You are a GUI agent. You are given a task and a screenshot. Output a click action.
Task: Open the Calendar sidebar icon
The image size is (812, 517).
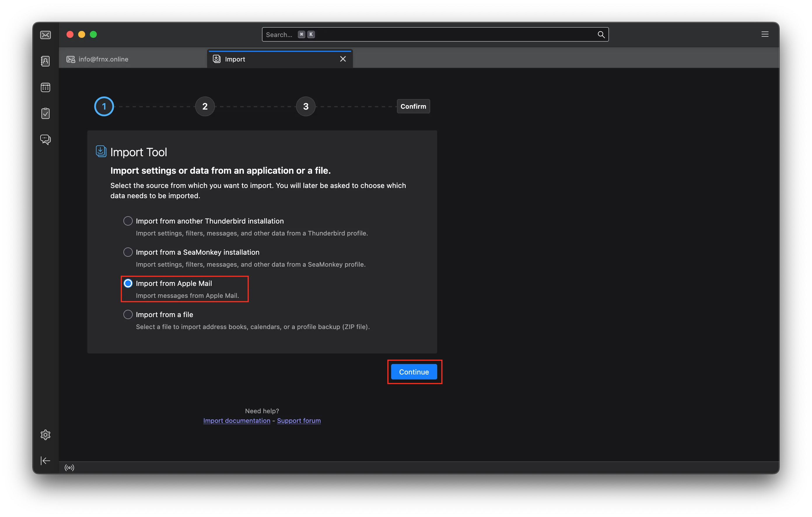[x=45, y=87]
